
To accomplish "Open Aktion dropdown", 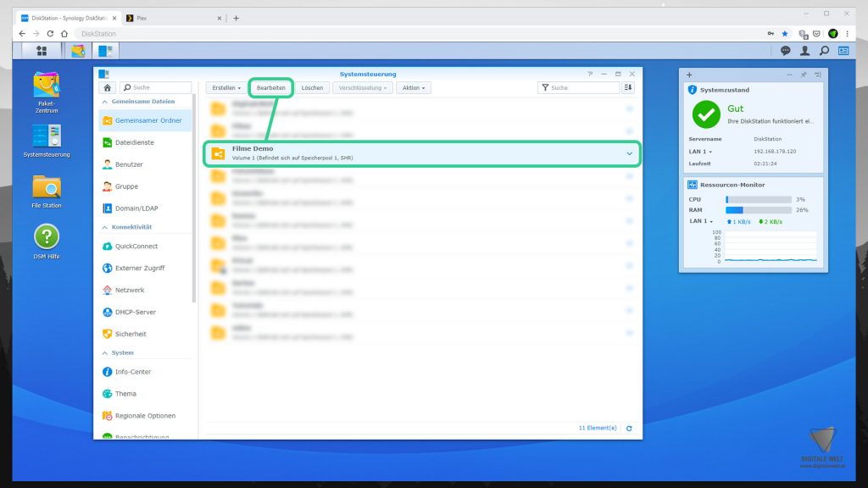I will point(414,88).
